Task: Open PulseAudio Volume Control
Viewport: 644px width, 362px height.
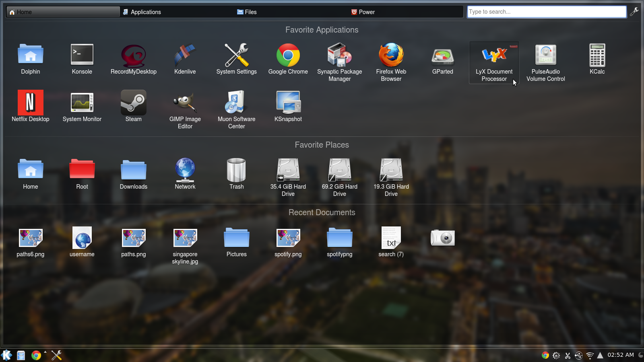Action: click(546, 62)
